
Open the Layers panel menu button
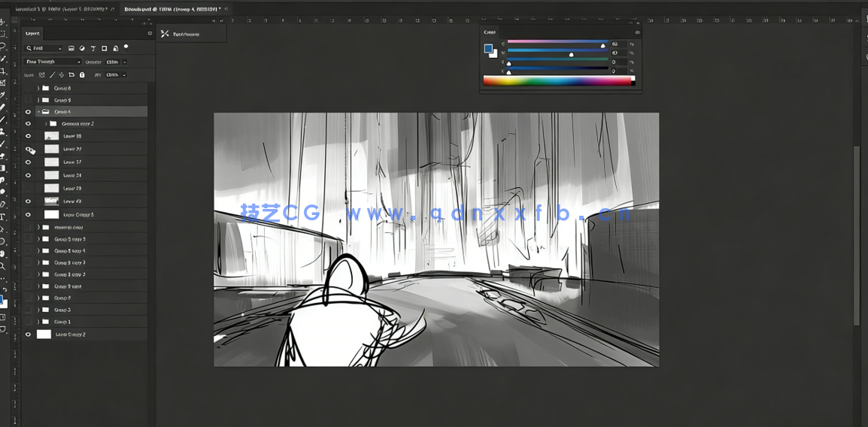click(150, 33)
